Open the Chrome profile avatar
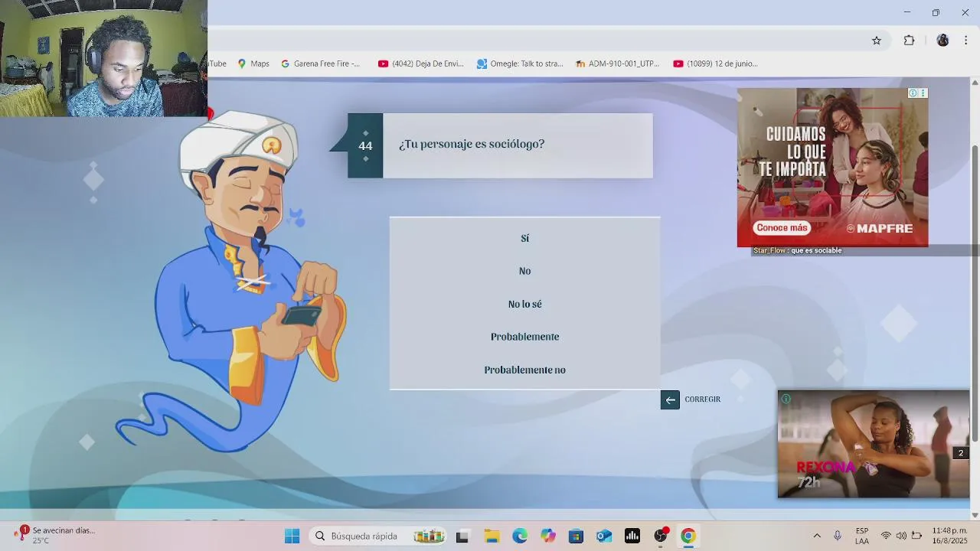980x551 pixels. [x=942, y=41]
